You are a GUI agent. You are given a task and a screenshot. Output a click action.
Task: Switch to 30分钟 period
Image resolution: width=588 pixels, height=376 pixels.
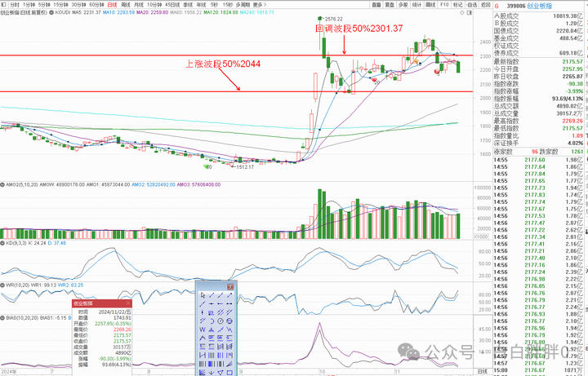coord(78,5)
